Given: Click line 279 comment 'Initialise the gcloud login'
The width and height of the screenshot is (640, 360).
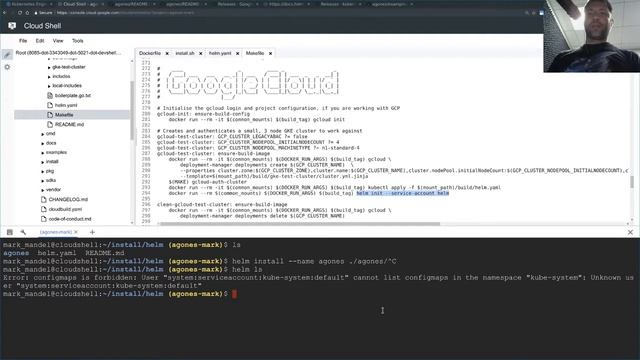Looking at the screenshot, I should 278,109.
